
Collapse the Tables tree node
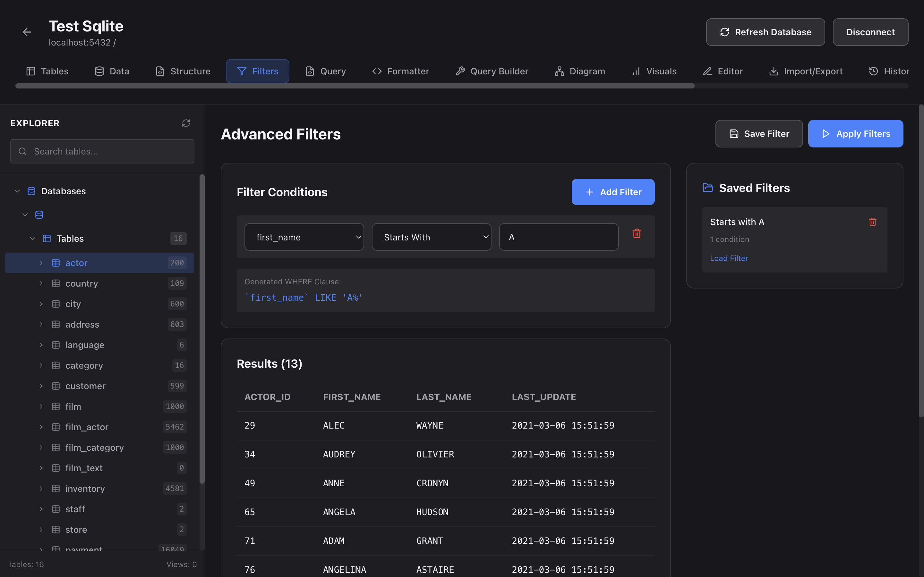point(32,238)
